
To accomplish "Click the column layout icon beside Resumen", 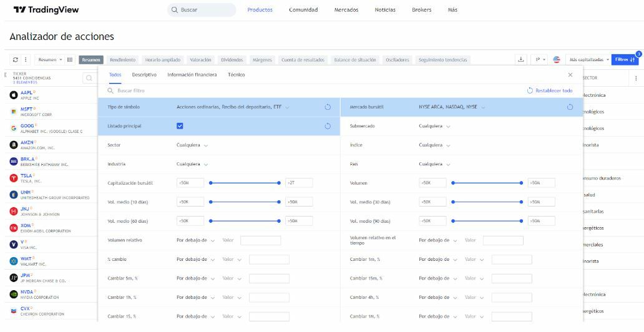I will pyautogui.click(x=70, y=60).
